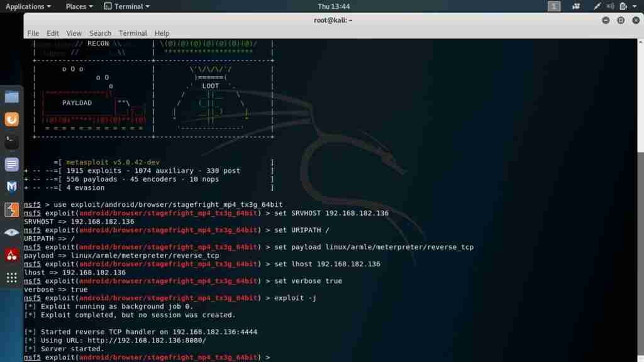The image size is (644, 362).
Task: Click '1915 exploits - 1074 auxiliary' stats line
Action: click(153, 171)
